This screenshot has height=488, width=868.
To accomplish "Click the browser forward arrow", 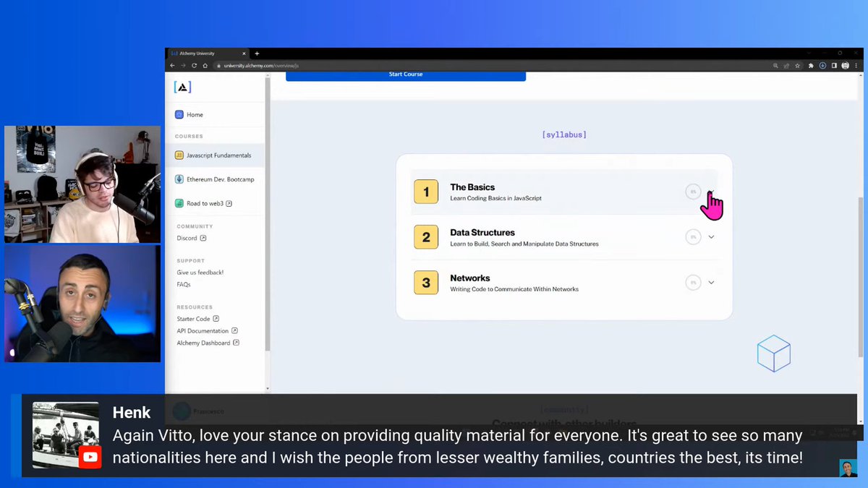I will [183, 65].
